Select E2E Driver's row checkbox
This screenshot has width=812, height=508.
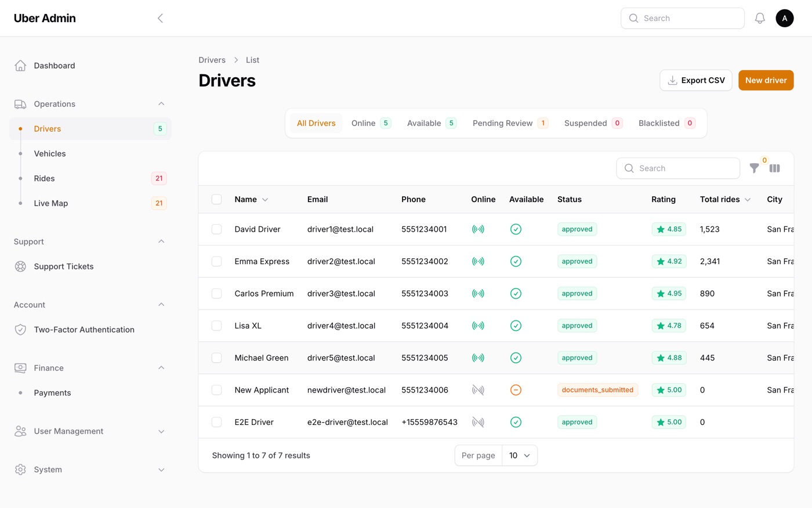click(x=216, y=422)
